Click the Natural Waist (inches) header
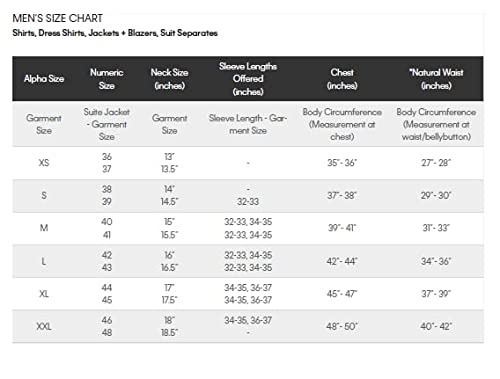 click(436, 79)
